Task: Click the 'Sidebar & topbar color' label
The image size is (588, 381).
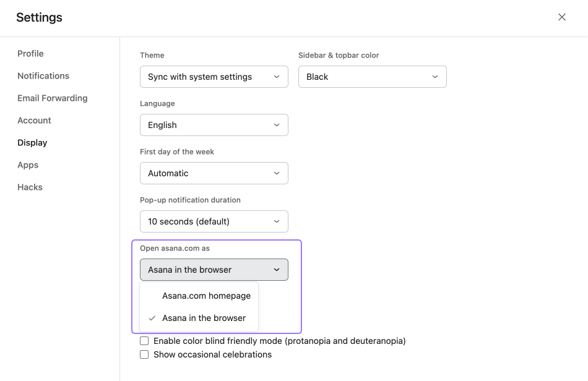Action: pos(338,56)
